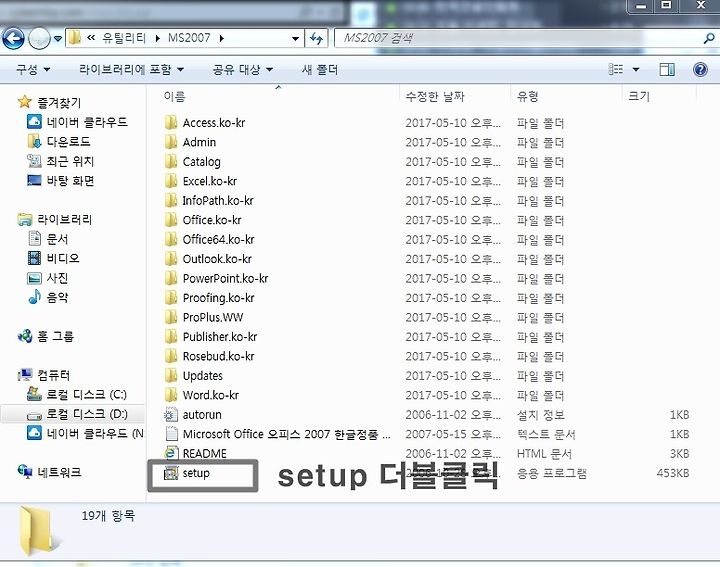
Task: Select 라이브러리 in the navigation pane
Action: (64, 219)
